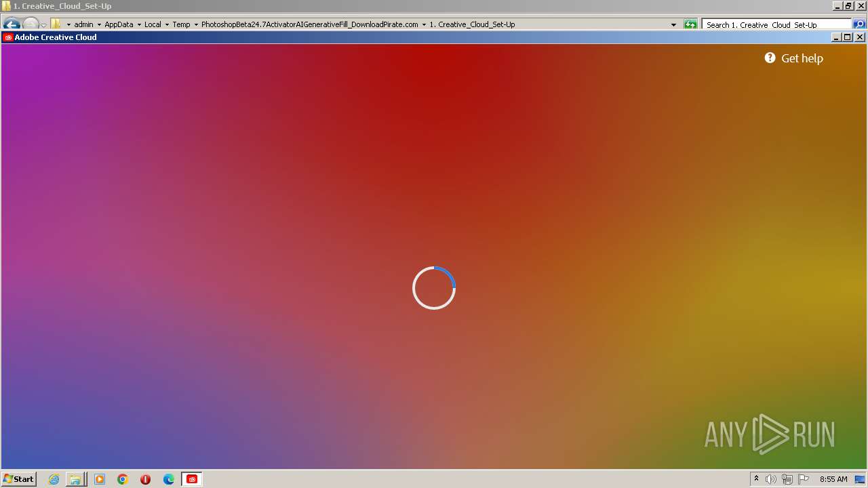
Task: Launch Microsoft Edge from the taskbar
Action: point(169,479)
